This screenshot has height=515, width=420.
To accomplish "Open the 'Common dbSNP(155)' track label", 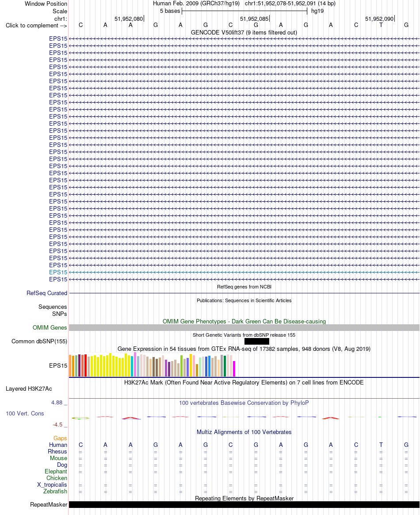I will pos(39,341).
